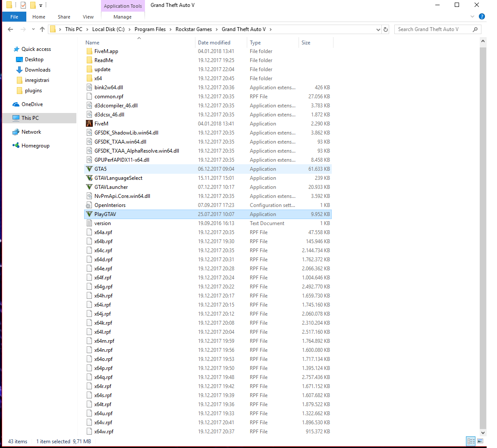Switch to the View ribbon tab
The width and height of the screenshot is (497, 448).
click(x=88, y=17)
